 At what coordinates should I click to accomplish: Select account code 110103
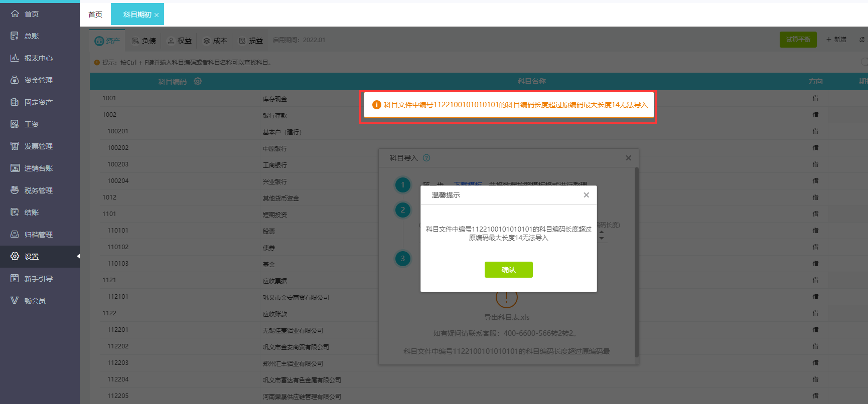[118, 264]
